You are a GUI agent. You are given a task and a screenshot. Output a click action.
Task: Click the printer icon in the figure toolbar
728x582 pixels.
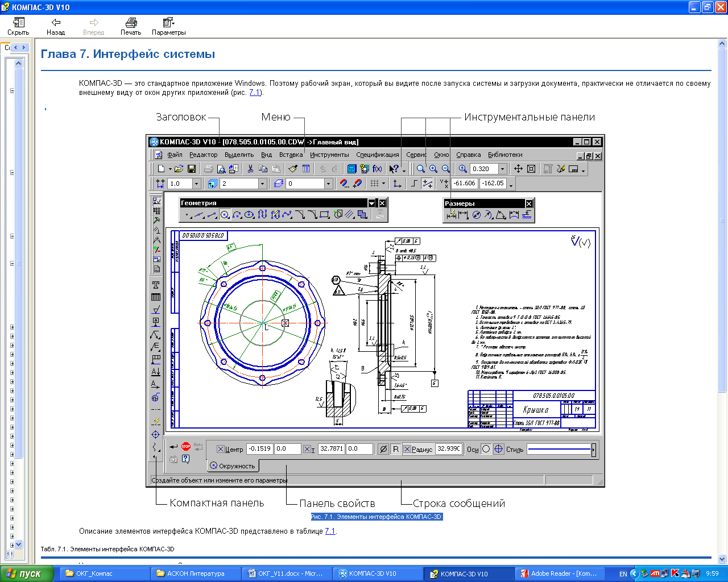(x=209, y=169)
